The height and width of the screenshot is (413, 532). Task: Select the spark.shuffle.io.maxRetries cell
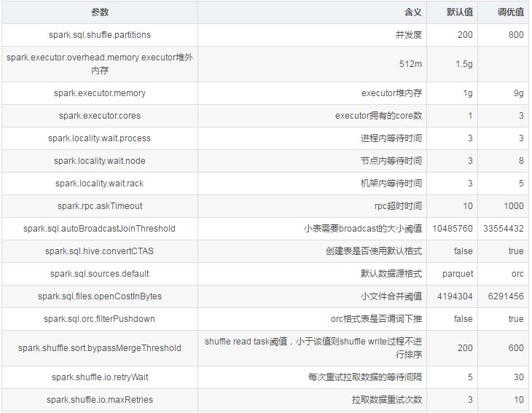coord(99,400)
